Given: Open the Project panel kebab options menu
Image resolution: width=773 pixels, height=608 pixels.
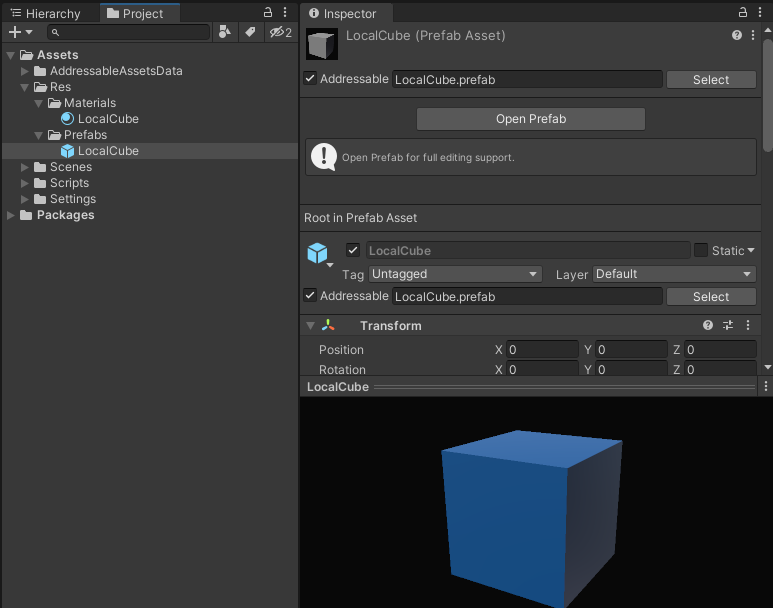Looking at the screenshot, I should (285, 12).
